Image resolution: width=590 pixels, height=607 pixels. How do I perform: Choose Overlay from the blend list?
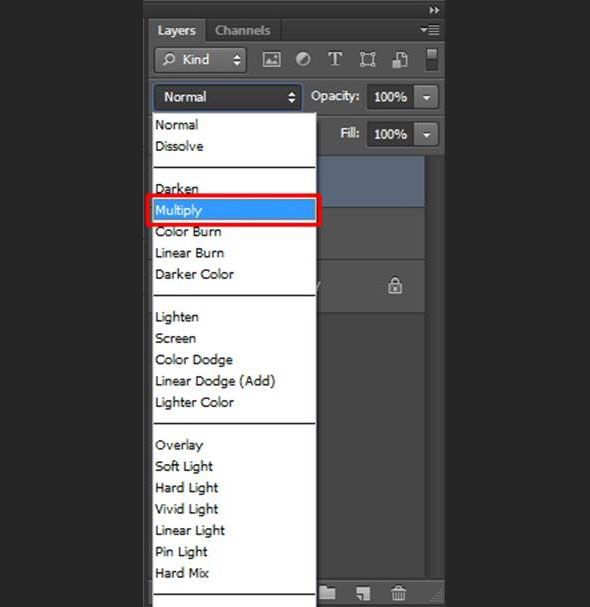[179, 445]
